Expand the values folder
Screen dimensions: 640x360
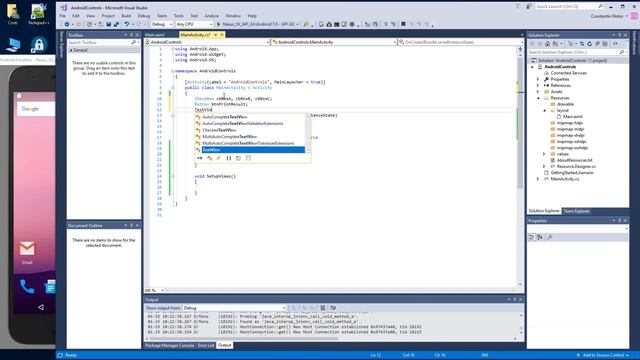(544, 154)
